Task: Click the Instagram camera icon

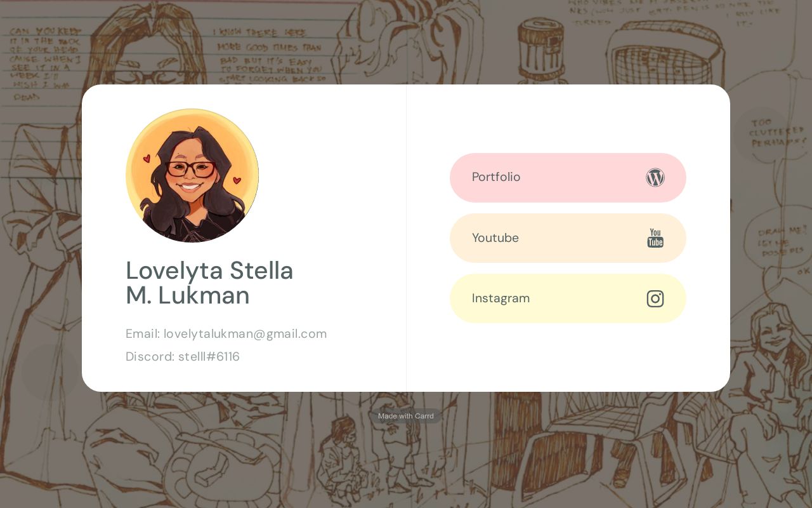Action: click(x=655, y=298)
